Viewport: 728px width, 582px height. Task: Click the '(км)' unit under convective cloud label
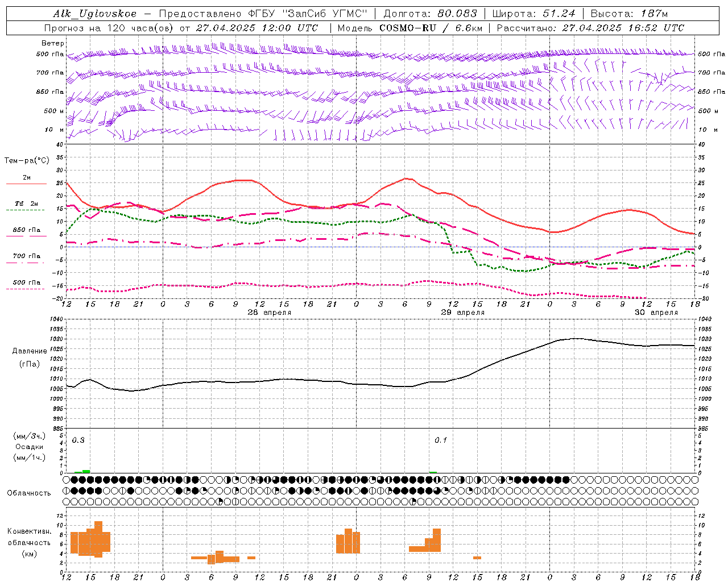pos(30,554)
